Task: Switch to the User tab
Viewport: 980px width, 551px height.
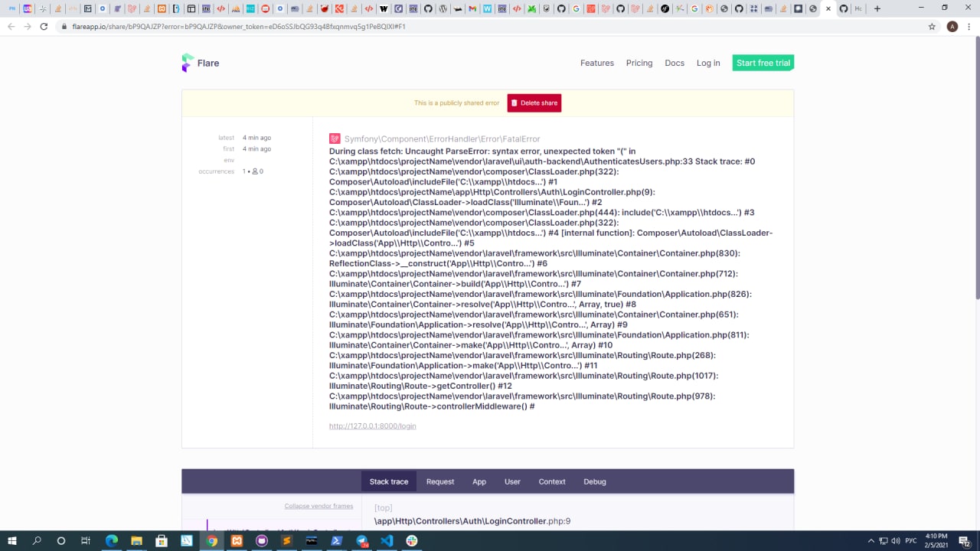Action: [x=512, y=481]
